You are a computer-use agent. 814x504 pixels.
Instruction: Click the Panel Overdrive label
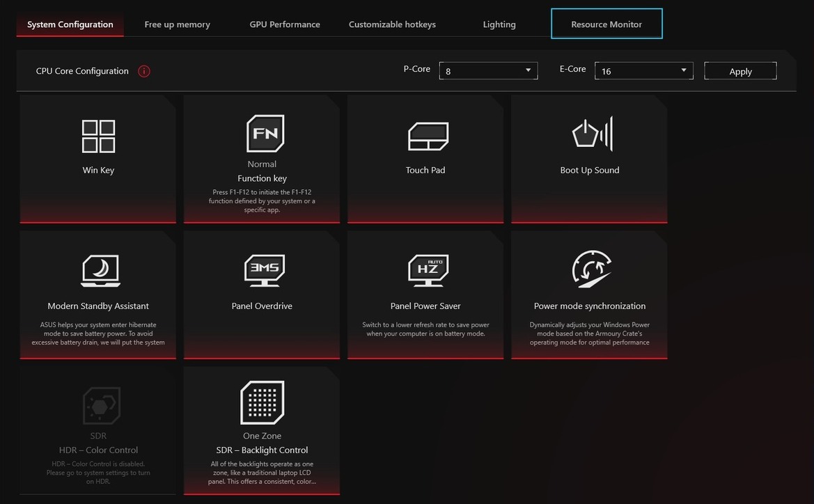(x=262, y=306)
